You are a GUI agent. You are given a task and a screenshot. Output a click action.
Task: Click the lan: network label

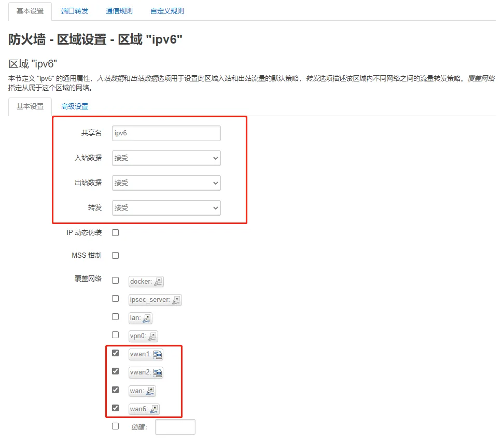135,318
